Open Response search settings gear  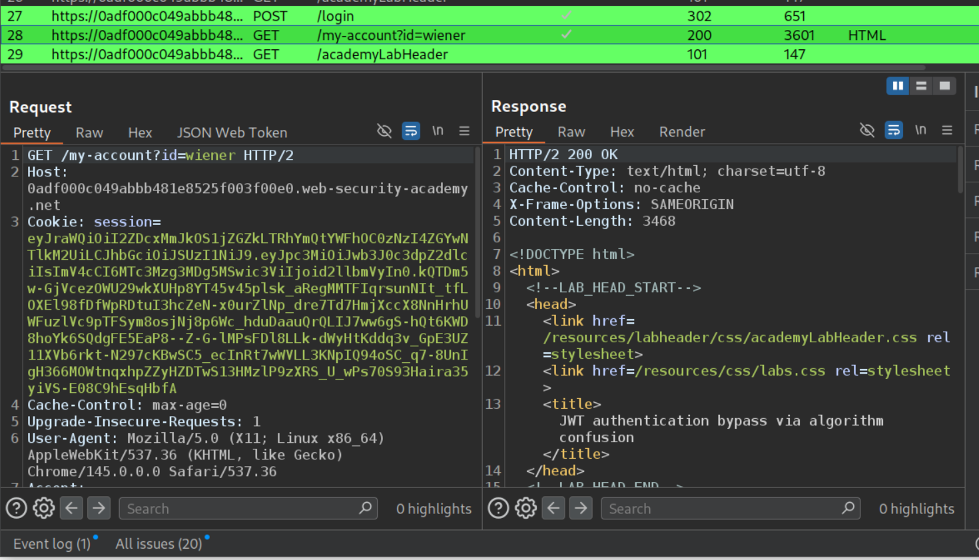(x=525, y=509)
